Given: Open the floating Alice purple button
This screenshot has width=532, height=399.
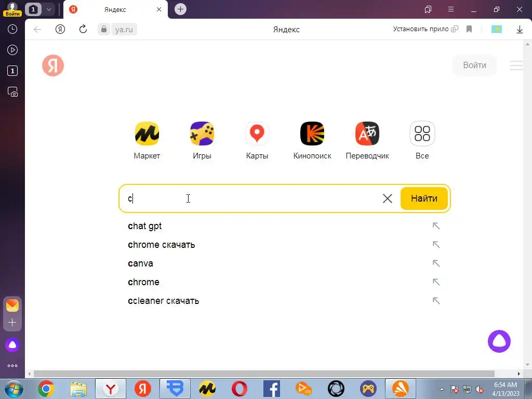Looking at the screenshot, I should click(x=499, y=341).
